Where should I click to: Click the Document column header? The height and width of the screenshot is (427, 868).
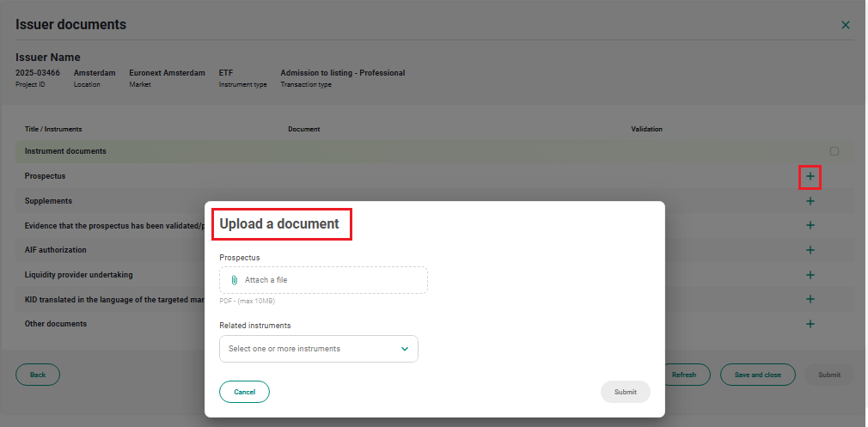(304, 129)
